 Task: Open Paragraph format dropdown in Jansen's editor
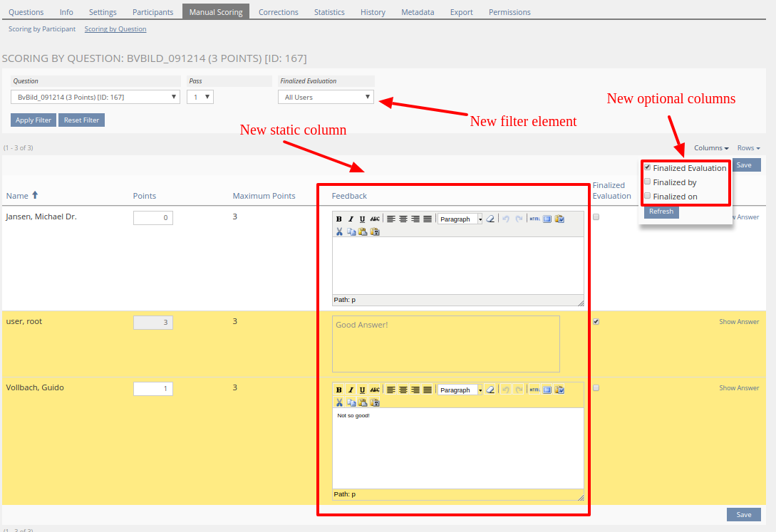click(x=460, y=219)
